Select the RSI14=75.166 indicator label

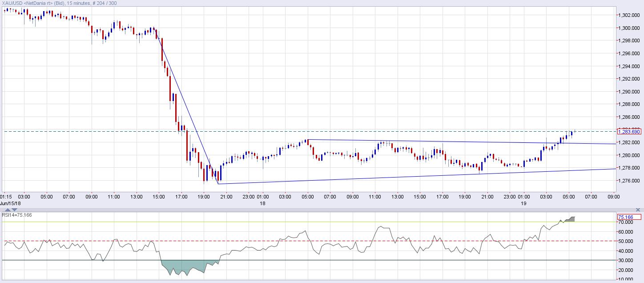(16, 215)
